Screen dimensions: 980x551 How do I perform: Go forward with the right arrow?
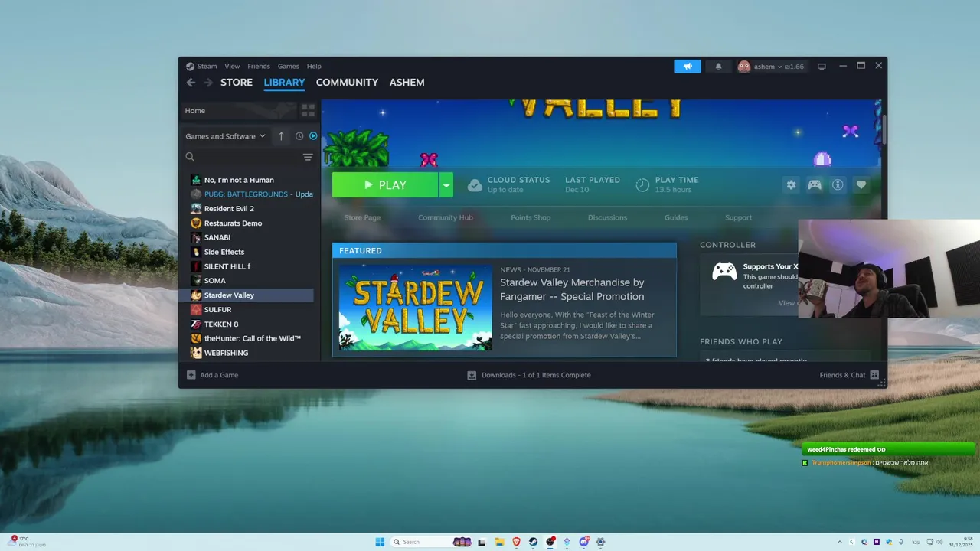208,83
